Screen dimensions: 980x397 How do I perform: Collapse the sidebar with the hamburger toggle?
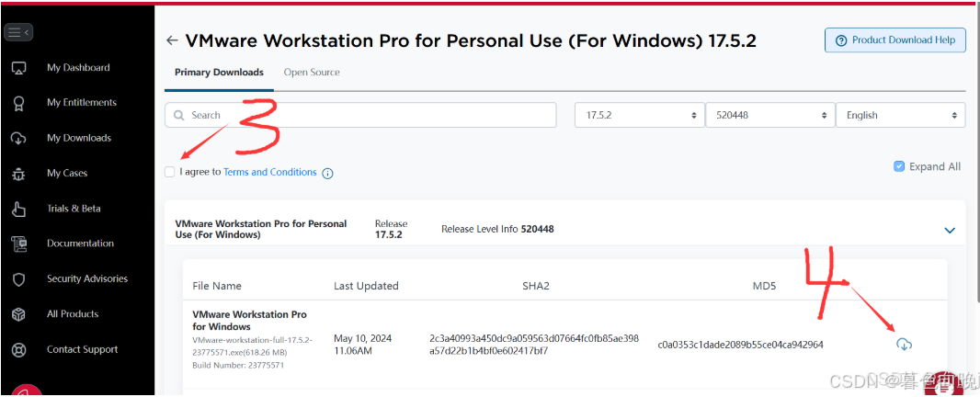(x=18, y=32)
